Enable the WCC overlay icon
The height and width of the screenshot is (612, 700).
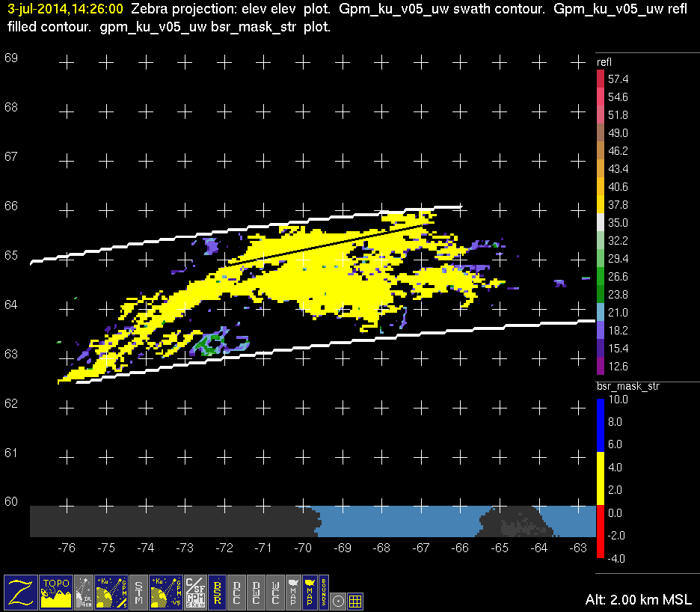point(276,592)
